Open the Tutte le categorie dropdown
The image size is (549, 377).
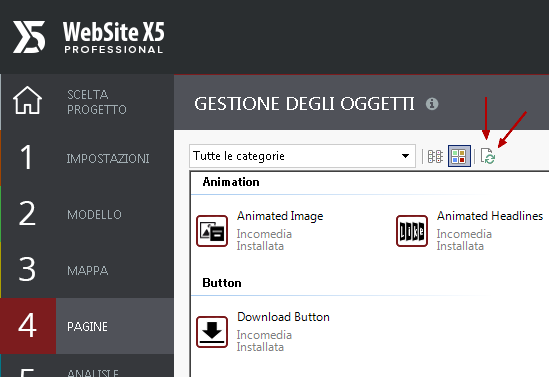click(303, 156)
